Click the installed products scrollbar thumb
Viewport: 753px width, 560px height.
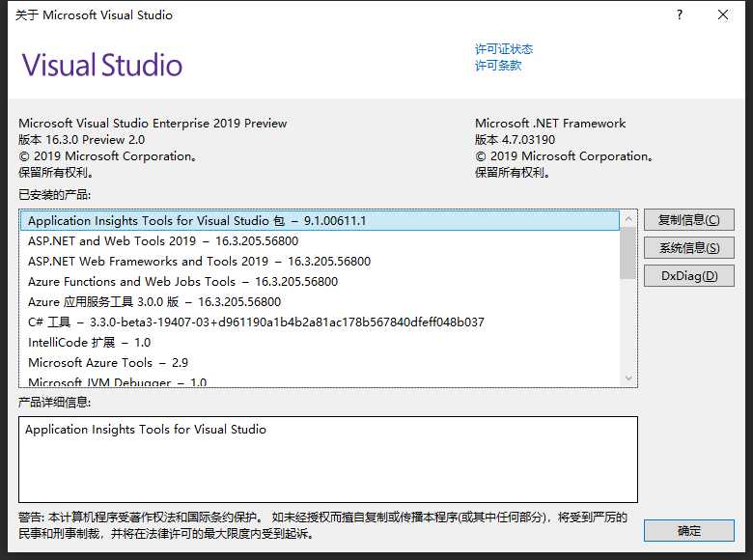627,253
